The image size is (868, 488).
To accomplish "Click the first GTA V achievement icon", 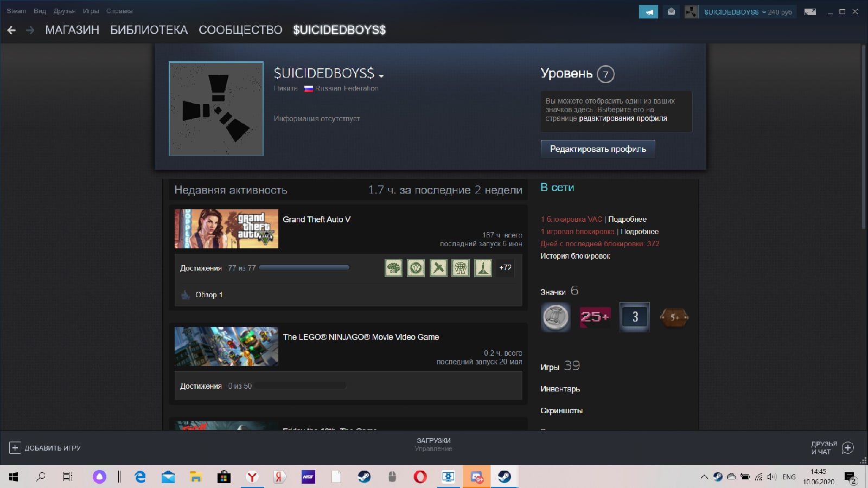I will pos(393,268).
